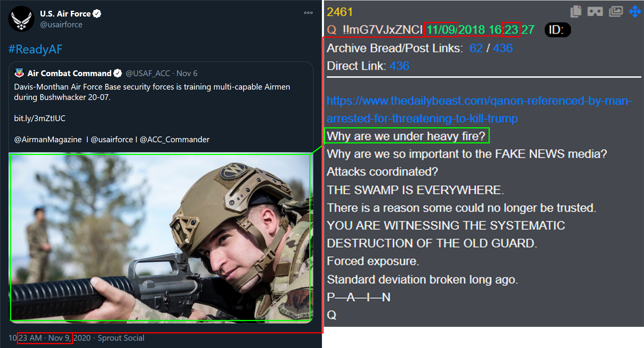Open the tweet's three-dot more menu
Screen dimensions: 644x348
(308, 13)
